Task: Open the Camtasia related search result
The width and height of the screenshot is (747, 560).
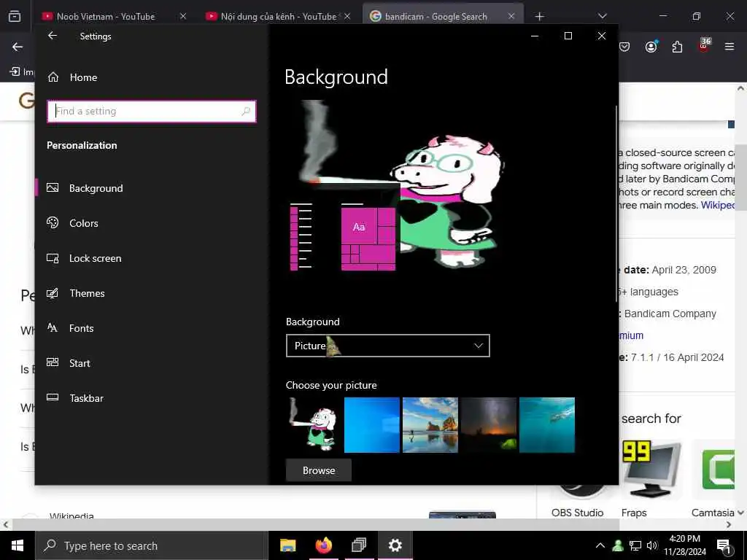Action: (x=713, y=513)
